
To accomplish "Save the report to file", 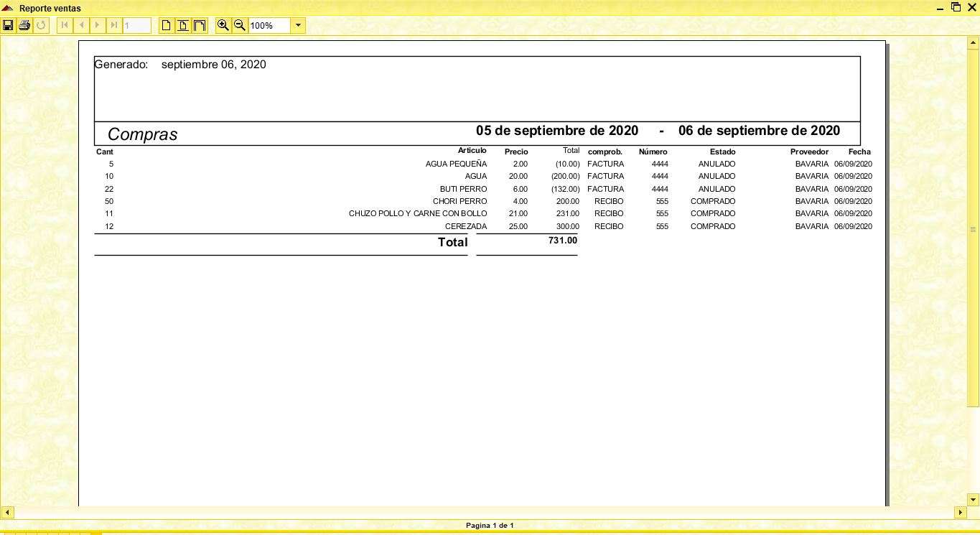I will [x=9, y=25].
